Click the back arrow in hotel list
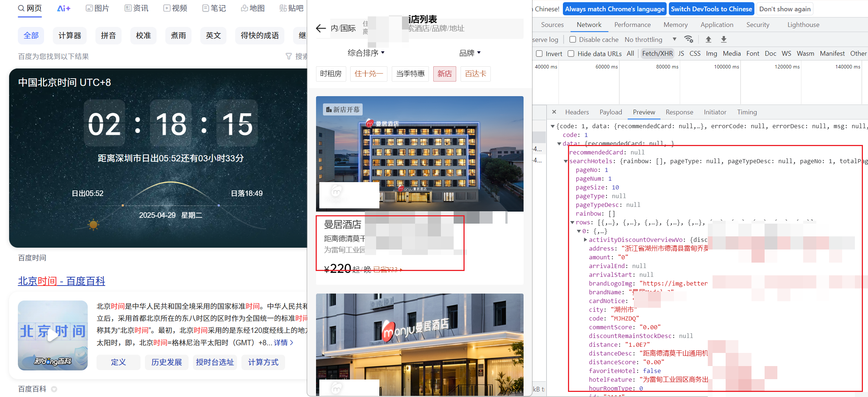868x397 pixels. tap(321, 28)
